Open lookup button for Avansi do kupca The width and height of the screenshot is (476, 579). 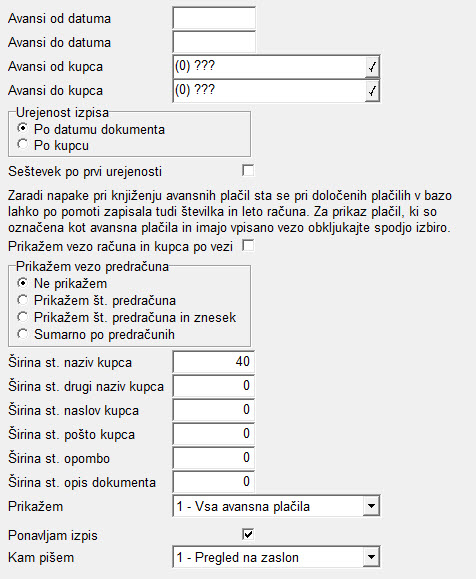[x=372, y=90]
